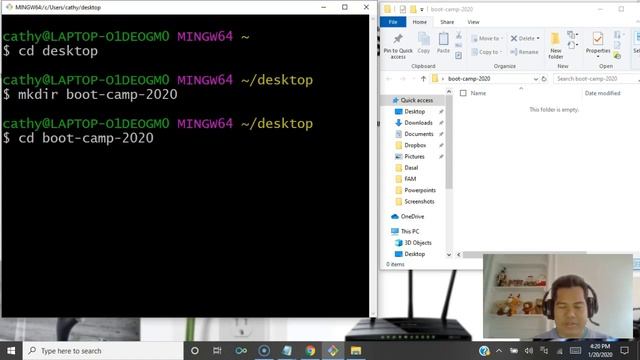
Task: Click the Quick Access properties icon
Action: (x=402, y=9)
